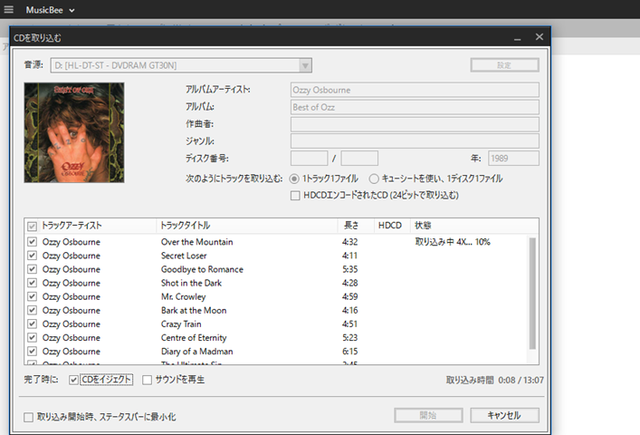Open the MusicBee title dropdown menu
This screenshot has height=435, width=640.
pos(50,10)
